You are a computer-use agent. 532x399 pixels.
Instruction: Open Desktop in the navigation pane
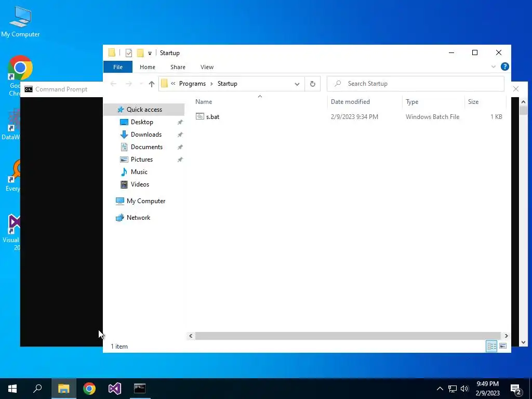coord(142,122)
